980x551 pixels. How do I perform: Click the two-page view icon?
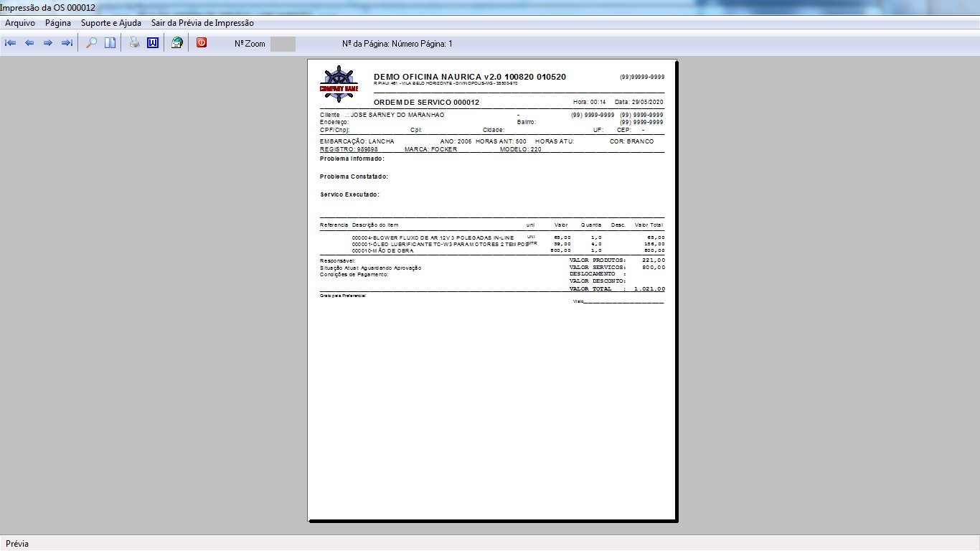110,43
